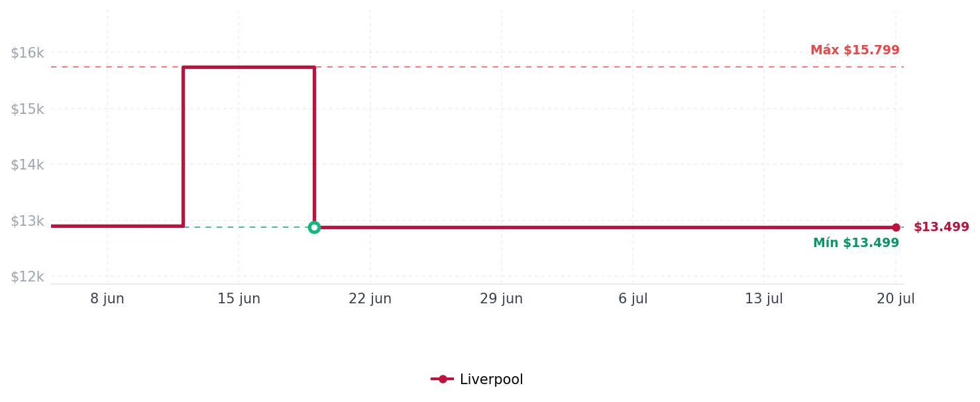Click the $13k axis label

27,221
